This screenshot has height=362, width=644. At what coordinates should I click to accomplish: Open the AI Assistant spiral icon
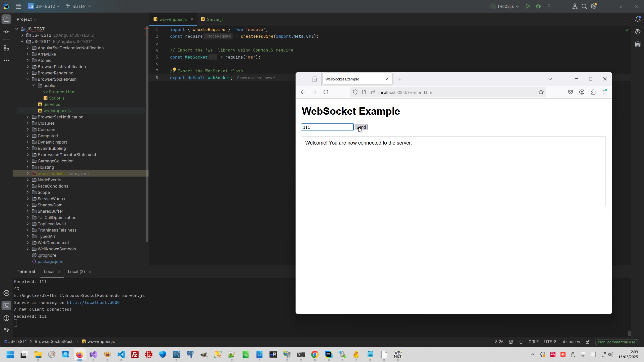point(638,32)
